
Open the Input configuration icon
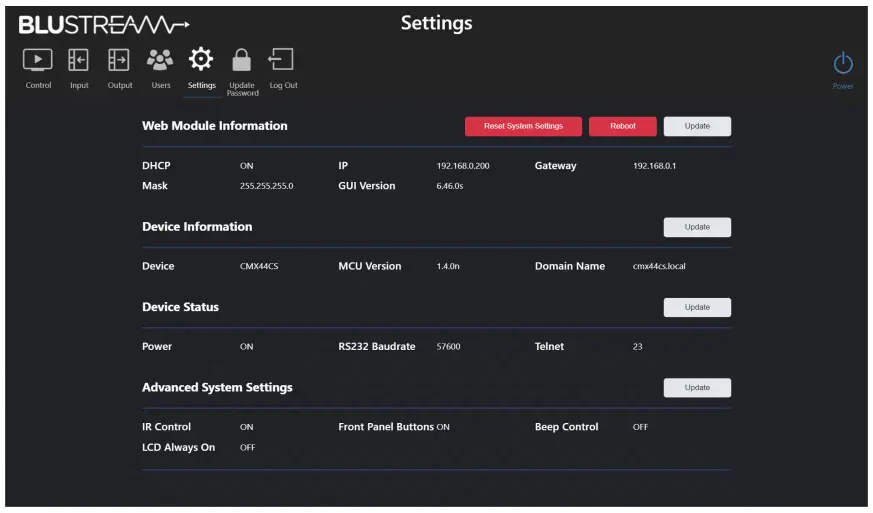[79, 60]
